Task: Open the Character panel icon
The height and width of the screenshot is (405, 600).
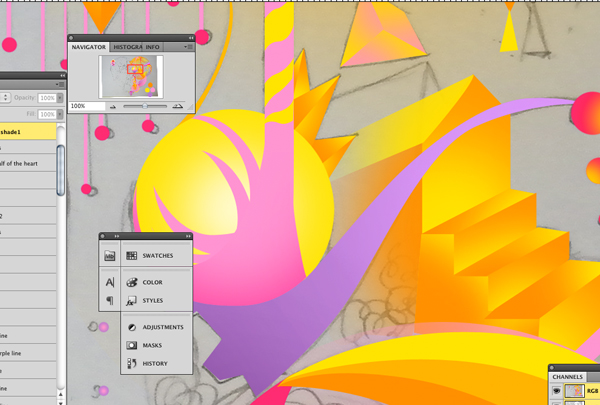Action: point(109,282)
